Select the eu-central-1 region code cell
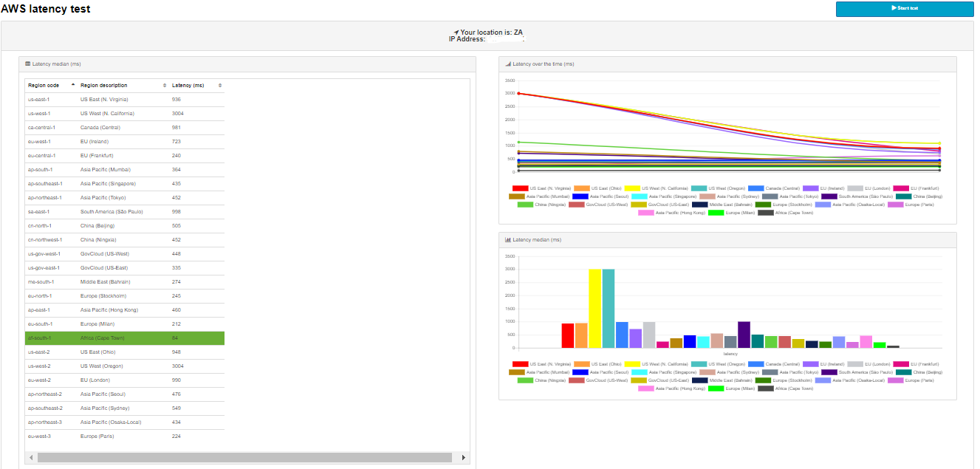This screenshot has height=469, width=980. click(x=41, y=155)
